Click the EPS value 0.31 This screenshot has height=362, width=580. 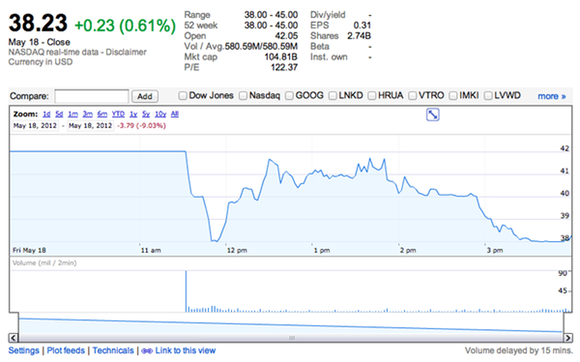[x=362, y=25]
